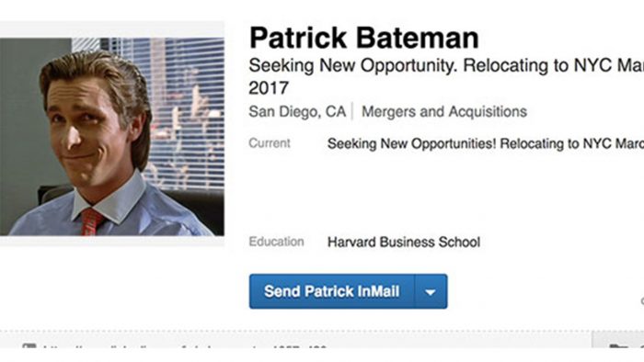Click the Send Patrick InMail button
Screen dimensions: 644x362
[x=332, y=291]
